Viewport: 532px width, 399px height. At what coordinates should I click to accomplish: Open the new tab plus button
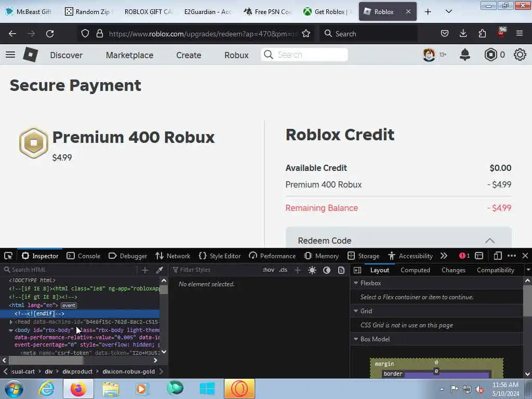pos(428,11)
